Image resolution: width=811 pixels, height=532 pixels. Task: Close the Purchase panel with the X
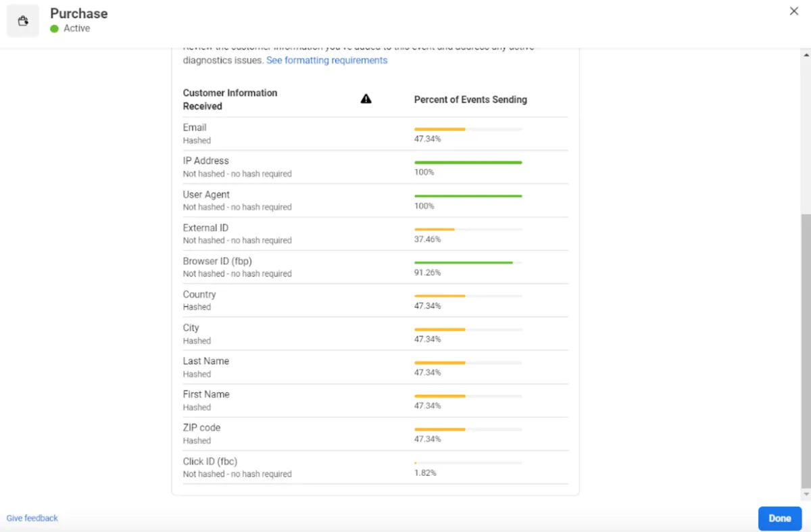[794, 11]
